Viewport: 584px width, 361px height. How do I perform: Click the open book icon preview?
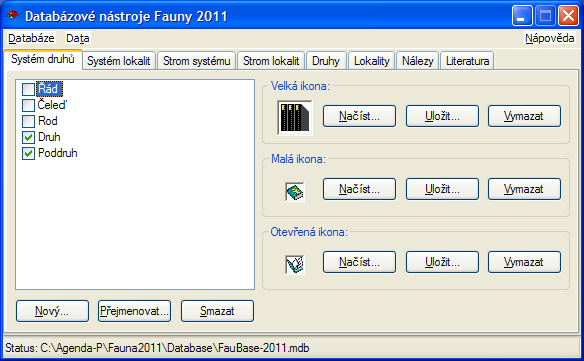point(295,265)
